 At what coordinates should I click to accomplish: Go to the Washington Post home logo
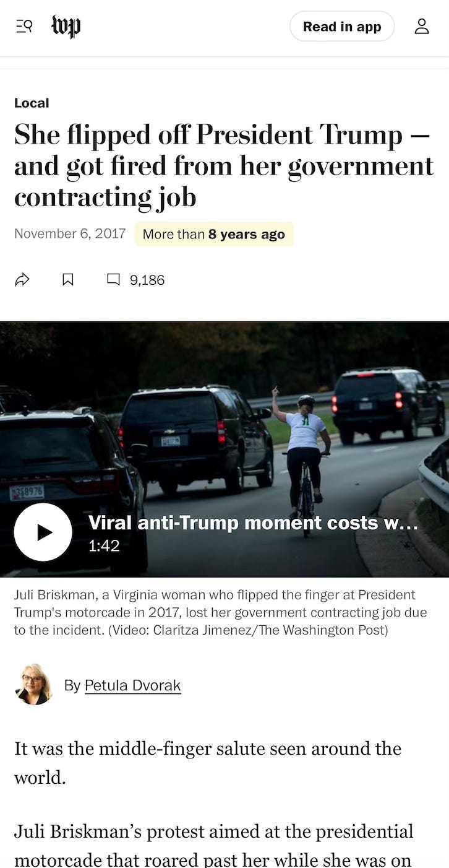click(x=66, y=27)
